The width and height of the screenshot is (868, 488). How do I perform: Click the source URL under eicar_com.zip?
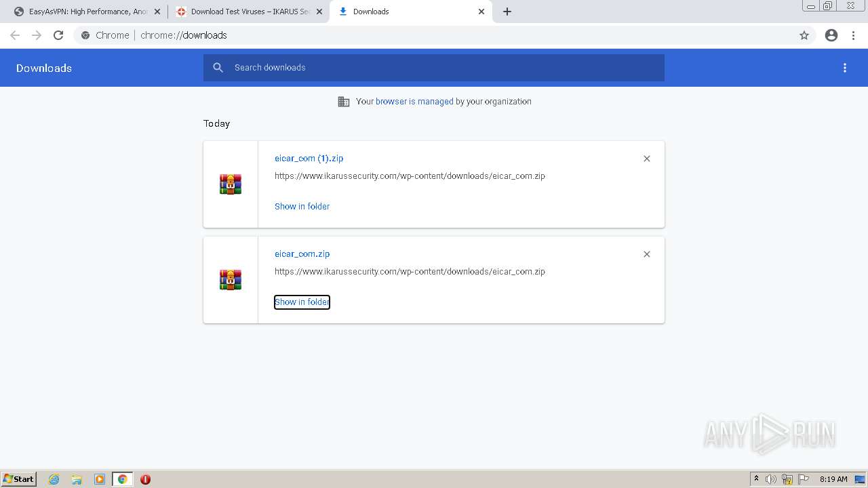[410, 272]
